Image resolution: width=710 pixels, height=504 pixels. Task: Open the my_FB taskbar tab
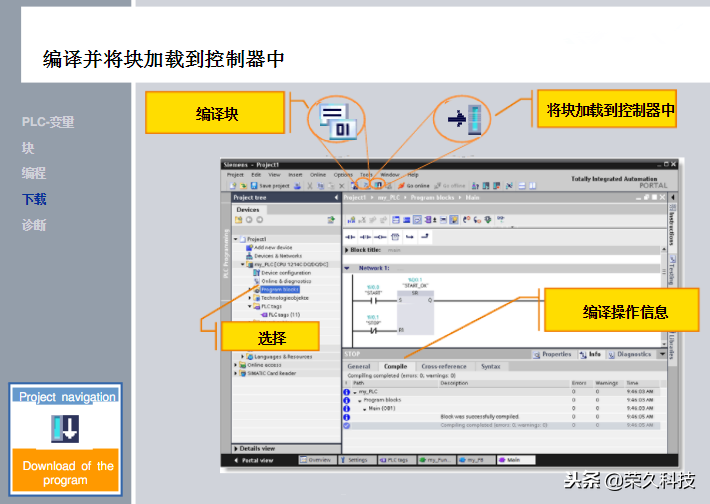(x=476, y=460)
